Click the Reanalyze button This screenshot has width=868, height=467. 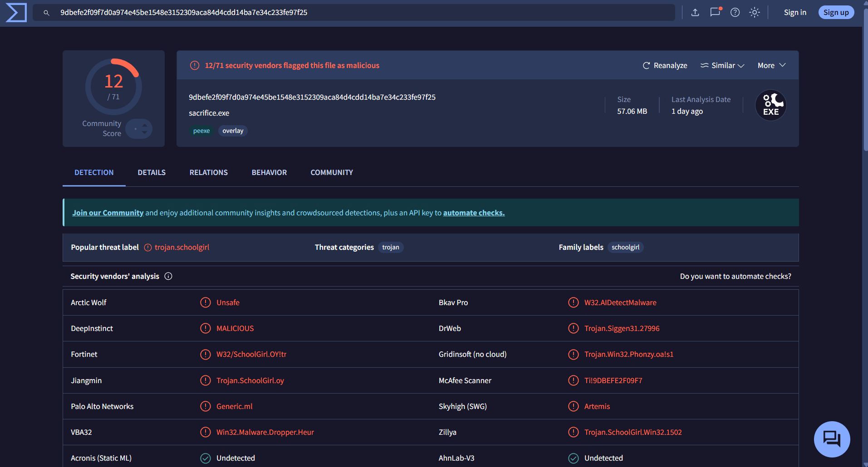coord(665,65)
